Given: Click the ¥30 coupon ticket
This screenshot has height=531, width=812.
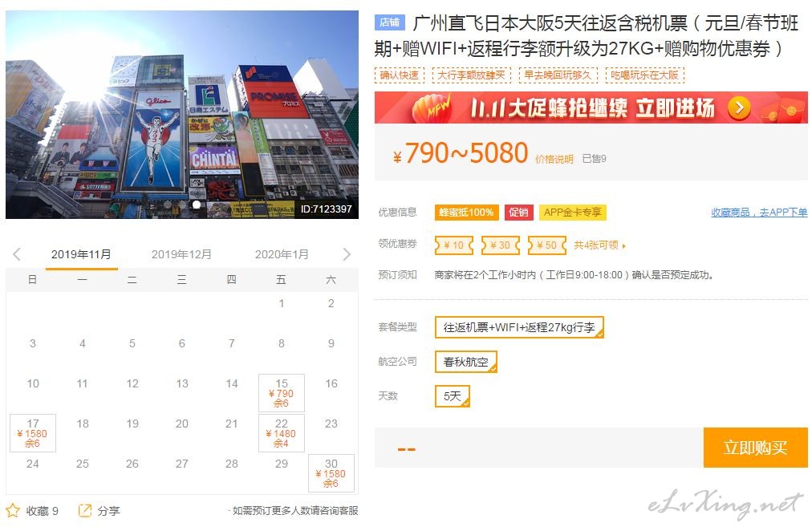Looking at the screenshot, I should (x=500, y=245).
